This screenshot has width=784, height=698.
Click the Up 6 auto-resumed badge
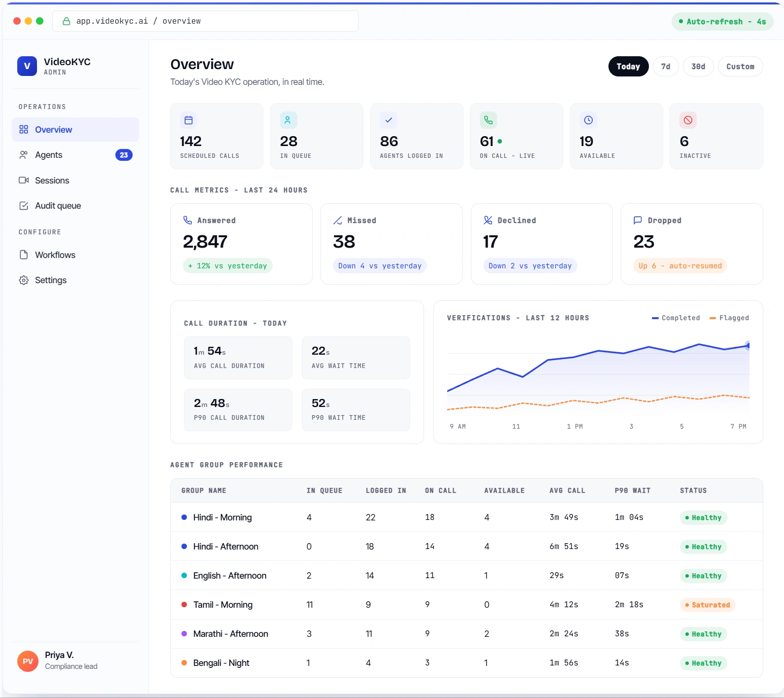pos(680,266)
